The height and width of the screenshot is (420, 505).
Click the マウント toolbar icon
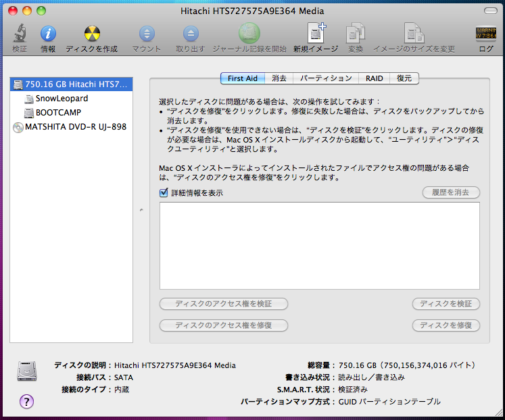[147, 34]
